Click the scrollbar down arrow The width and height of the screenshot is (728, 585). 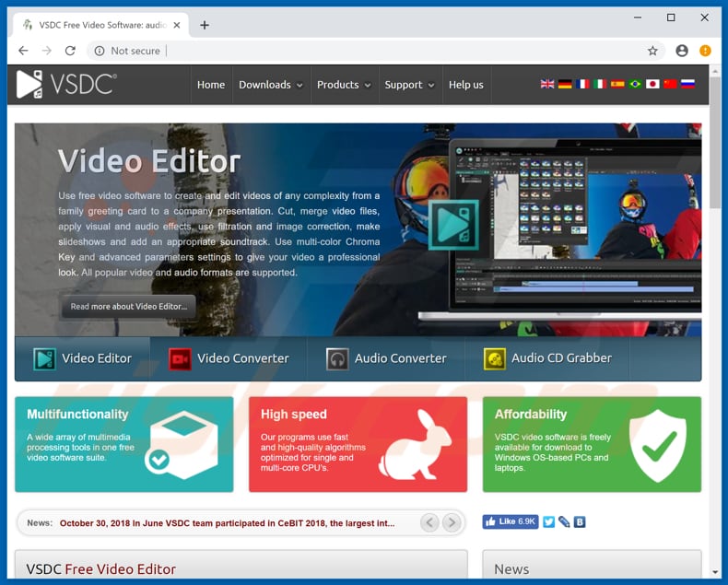715,572
